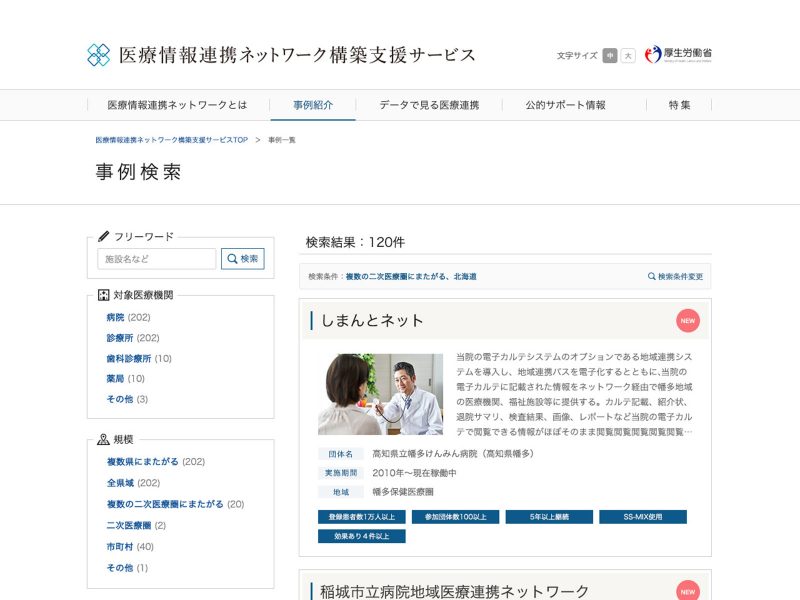Screen dimensions: 800x600
Task: Open the 公的サポート情報 menu item
Action: [565, 105]
